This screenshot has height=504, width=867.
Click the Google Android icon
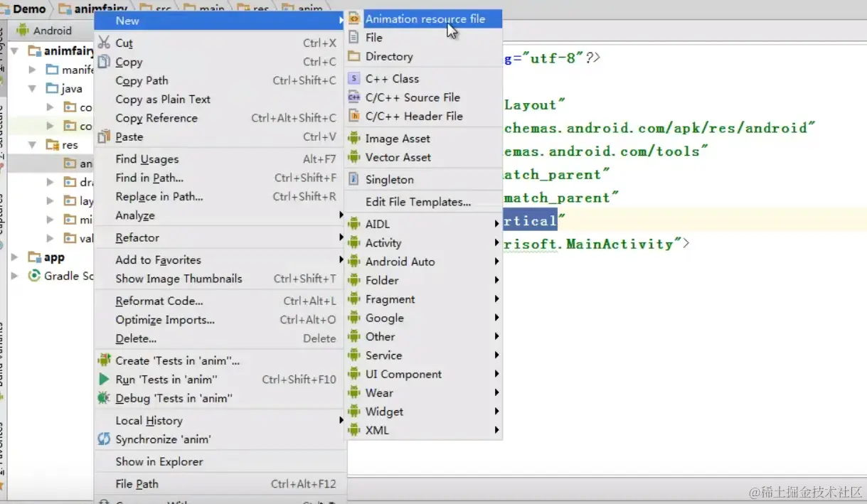point(354,318)
